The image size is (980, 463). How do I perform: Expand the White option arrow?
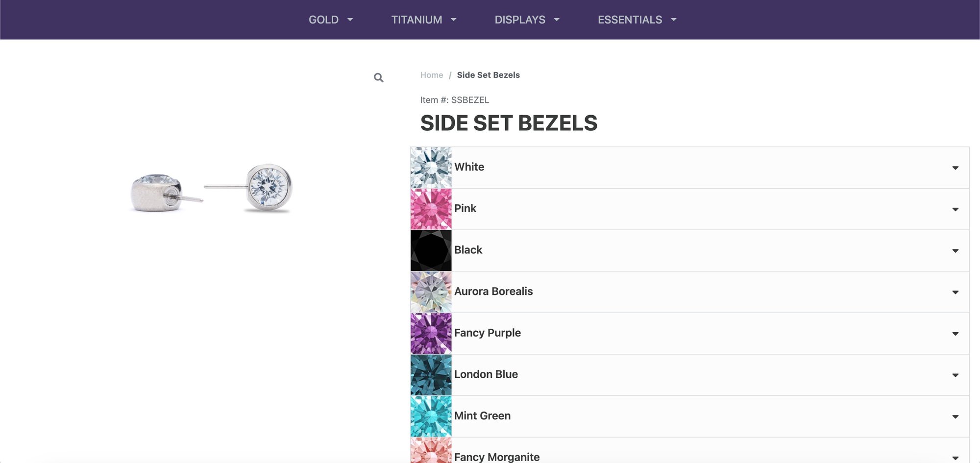955,168
